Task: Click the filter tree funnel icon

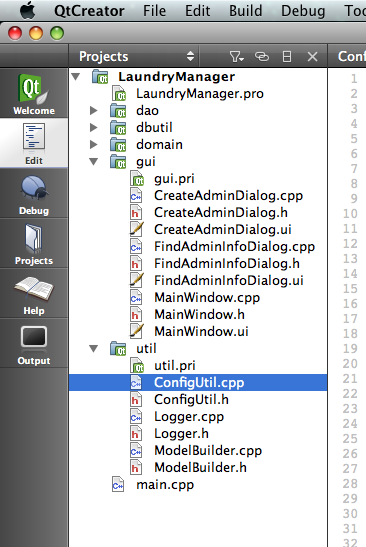Action: point(236,56)
